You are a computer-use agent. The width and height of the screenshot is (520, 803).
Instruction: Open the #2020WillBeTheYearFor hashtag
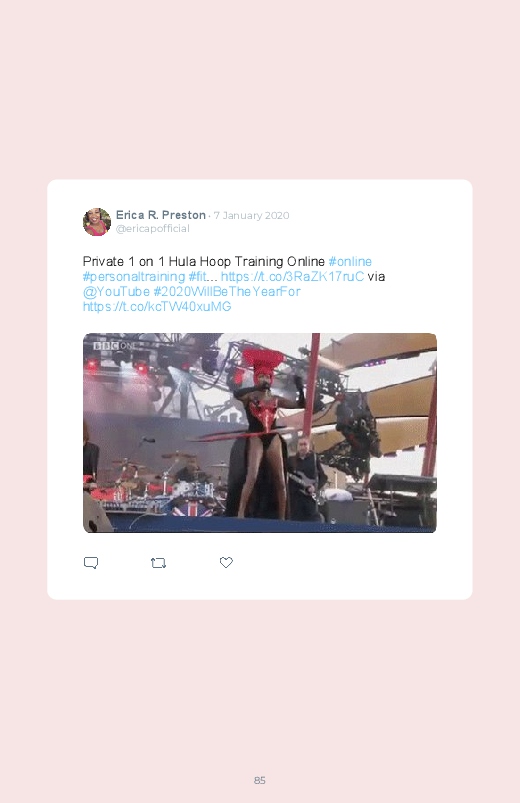pos(227,292)
